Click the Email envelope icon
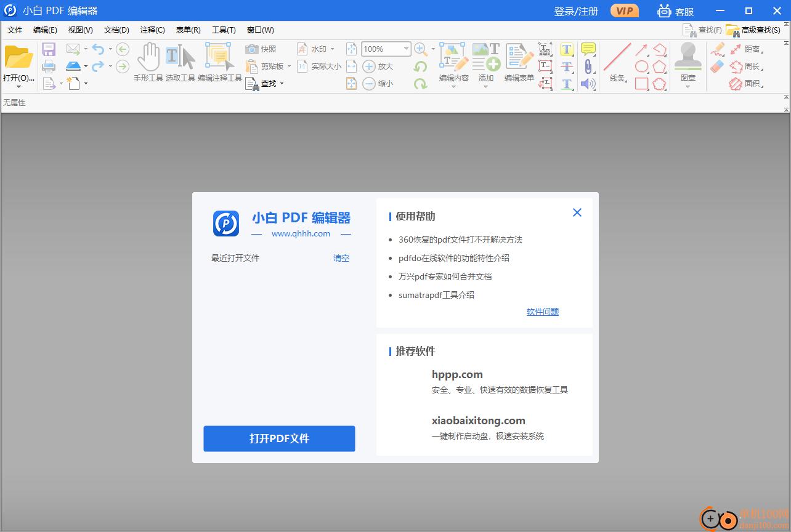The height and width of the screenshot is (532, 791). 73,49
